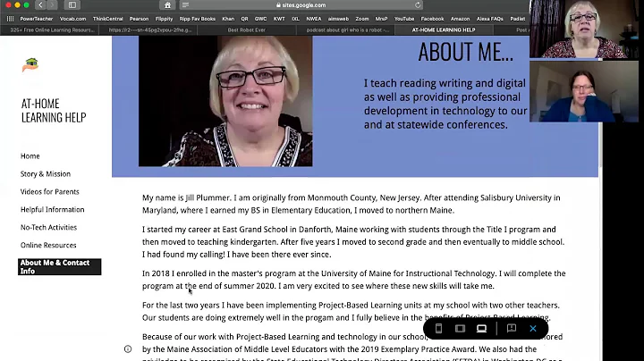This screenshot has height=361, width=644.
Task: Toggle the Safari sidebar button
Action: click(x=72, y=5)
